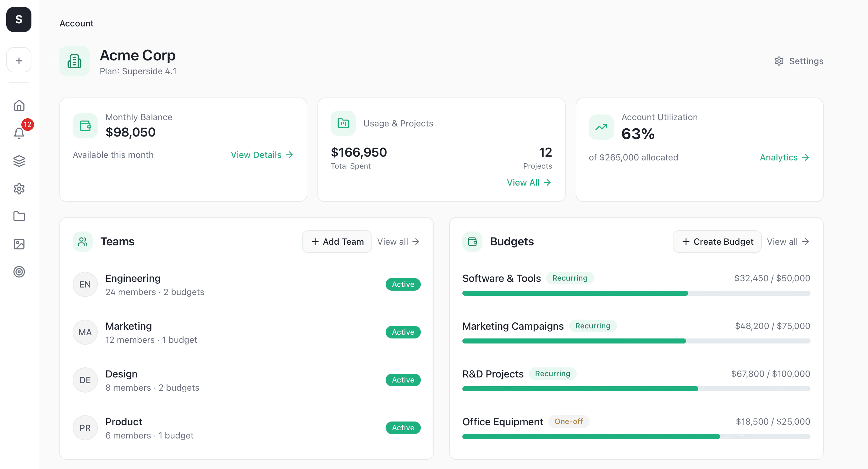
Task: Click the plus create button in sidebar
Action: (19, 60)
